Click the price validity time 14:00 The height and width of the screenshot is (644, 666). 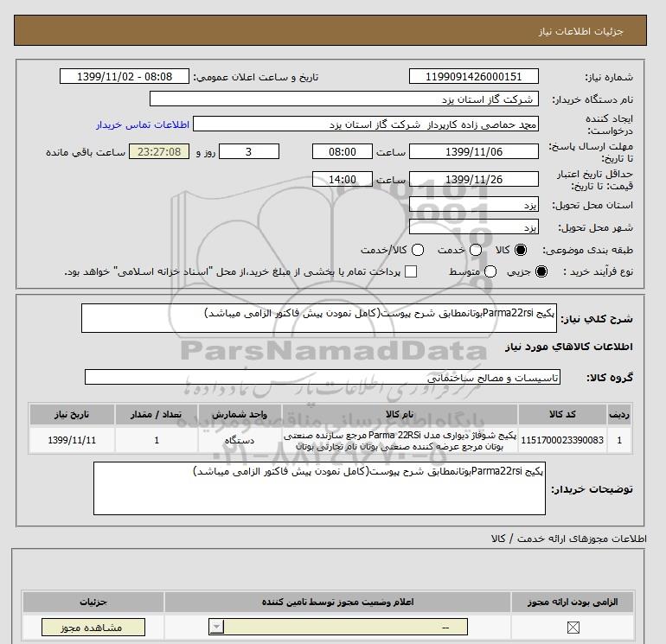[x=343, y=179]
